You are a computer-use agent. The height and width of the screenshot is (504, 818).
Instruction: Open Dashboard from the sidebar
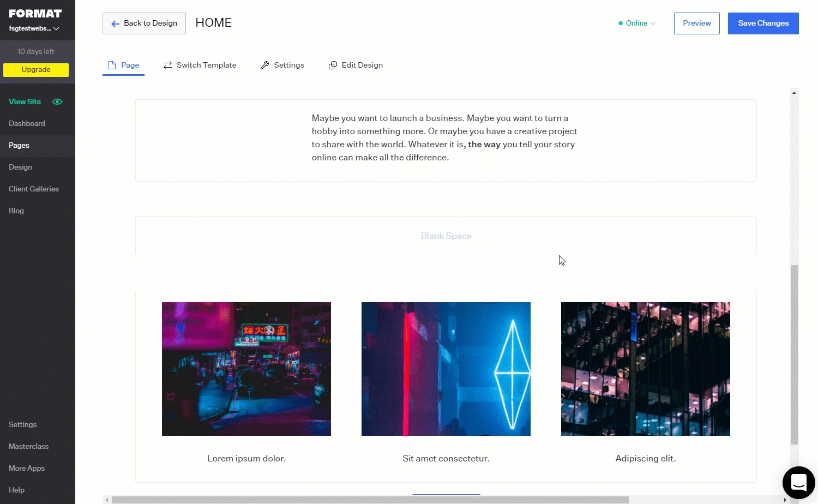[x=27, y=123]
